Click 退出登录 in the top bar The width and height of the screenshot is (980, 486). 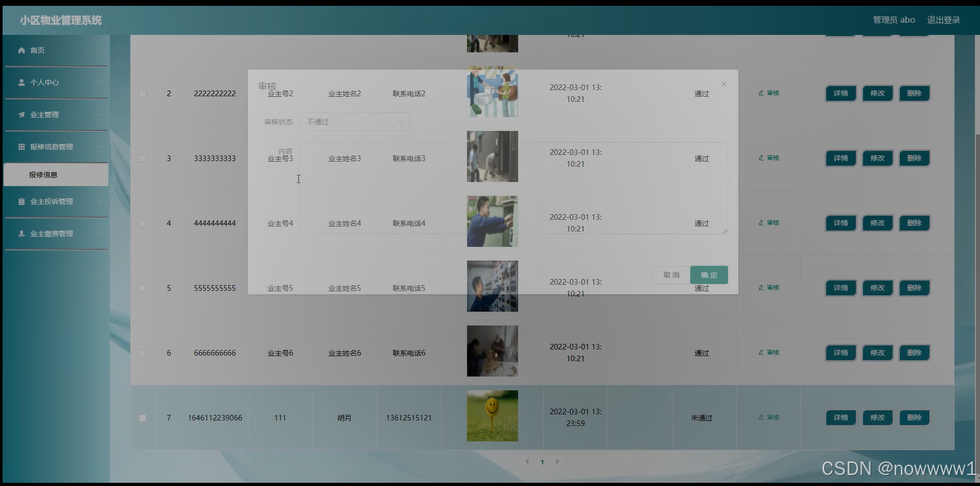(944, 19)
